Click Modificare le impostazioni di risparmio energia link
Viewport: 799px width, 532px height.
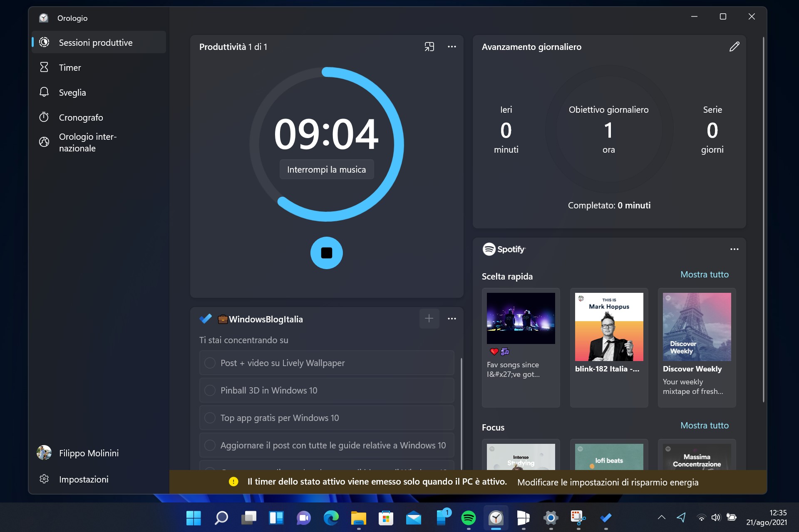click(608, 482)
